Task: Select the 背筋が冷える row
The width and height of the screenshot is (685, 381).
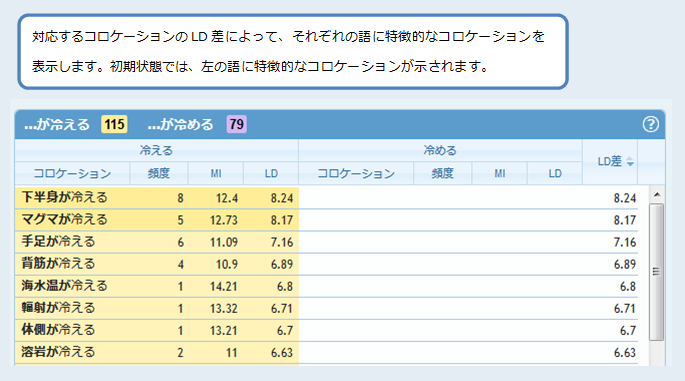Action: [326, 264]
